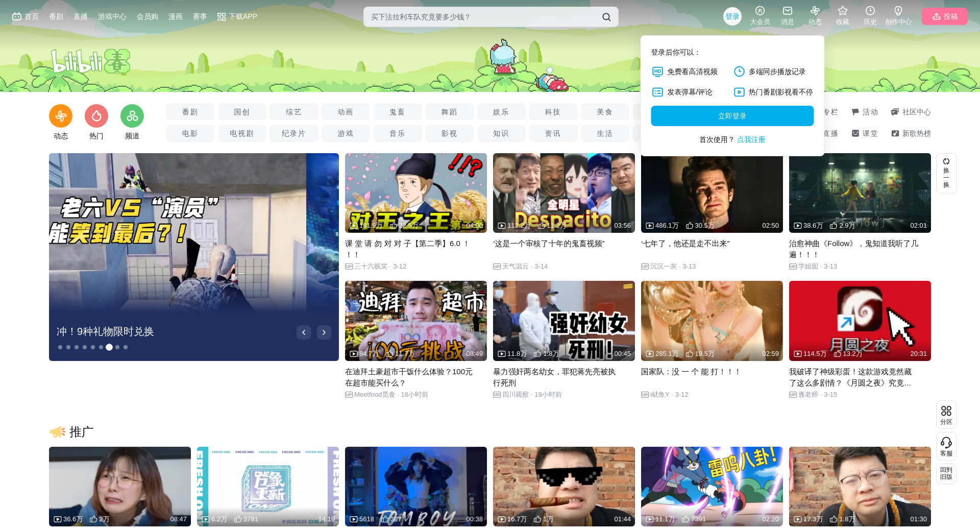Select the 纪录片 category tag
The height and width of the screenshot is (531, 980).
click(294, 133)
